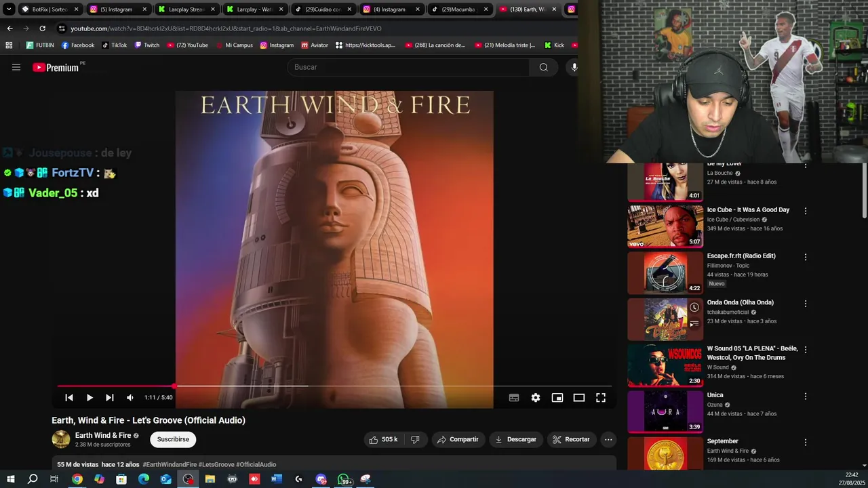This screenshot has width=868, height=488.
Task: Open the player settings gear
Action: pyautogui.click(x=536, y=398)
